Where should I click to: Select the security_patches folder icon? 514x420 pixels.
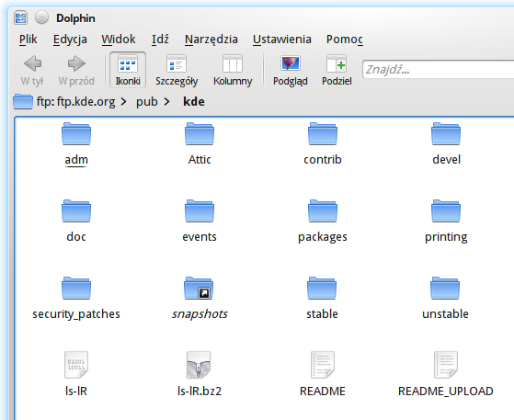[76, 289]
